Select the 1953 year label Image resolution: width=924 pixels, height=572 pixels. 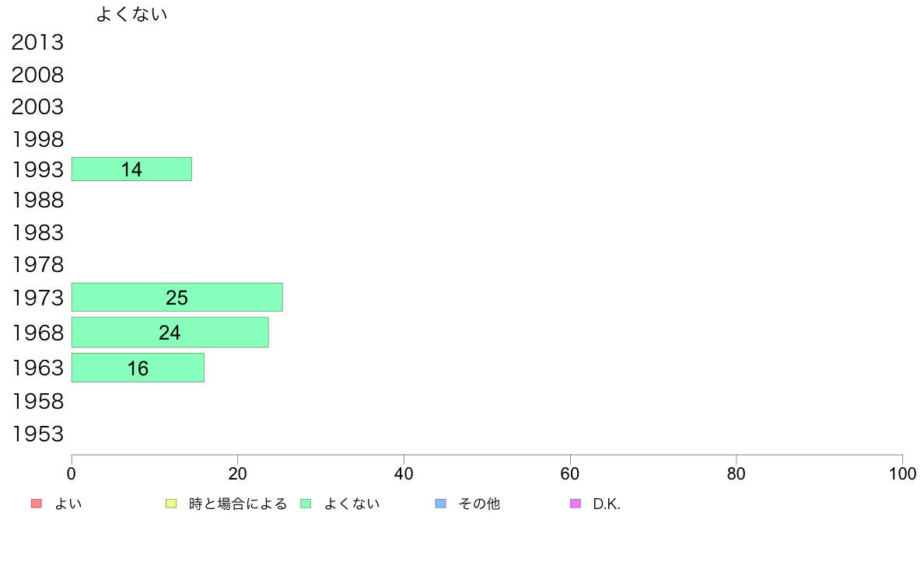(x=37, y=434)
